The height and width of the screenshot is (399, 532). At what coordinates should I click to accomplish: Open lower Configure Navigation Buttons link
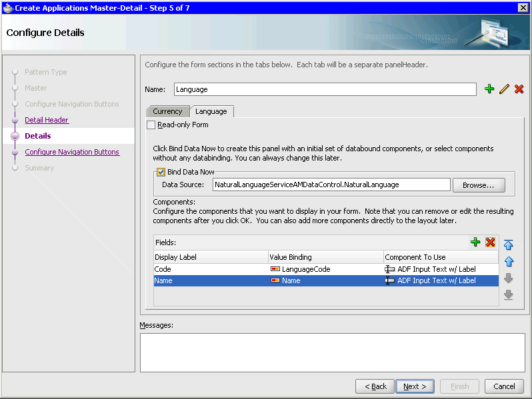[72, 152]
